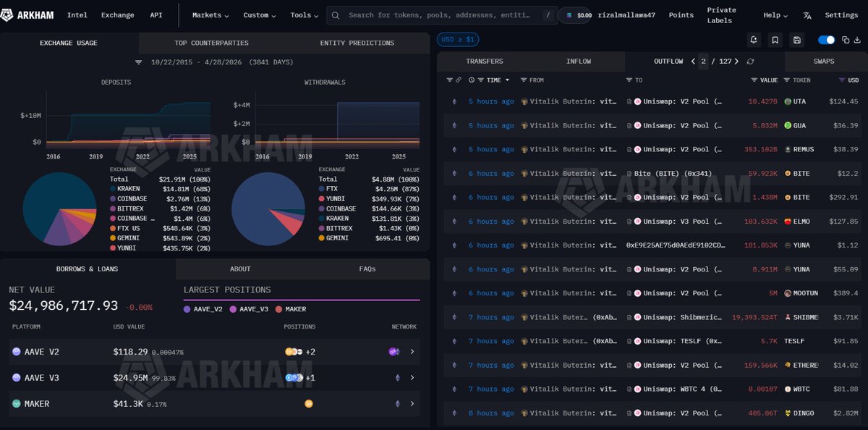Open filter icon for TO column
Image resolution: width=868 pixels, height=430 pixels.
click(x=629, y=80)
